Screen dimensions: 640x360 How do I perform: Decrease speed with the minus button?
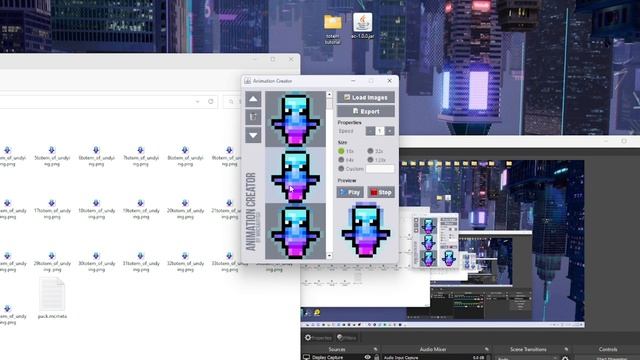[x=370, y=131]
